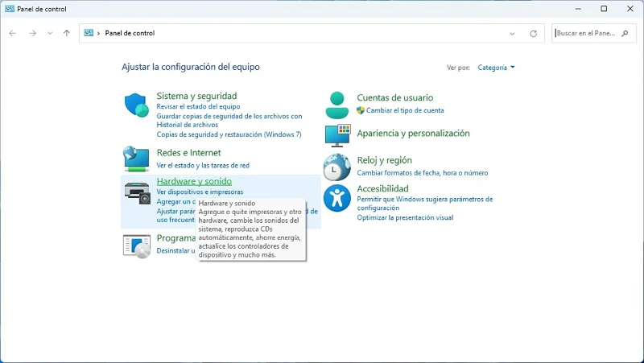Click Ver el estado y las tareas de red

pyautogui.click(x=203, y=166)
